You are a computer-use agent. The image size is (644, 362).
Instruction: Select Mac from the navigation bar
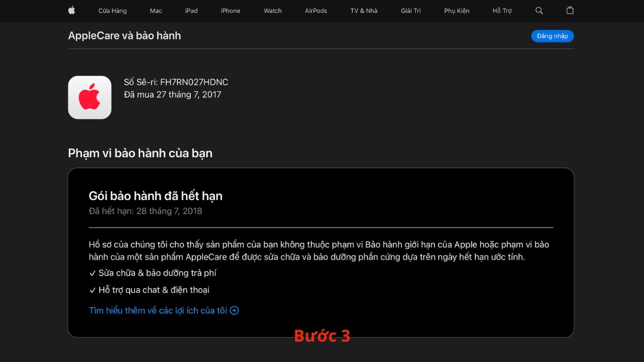(x=156, y=10)
